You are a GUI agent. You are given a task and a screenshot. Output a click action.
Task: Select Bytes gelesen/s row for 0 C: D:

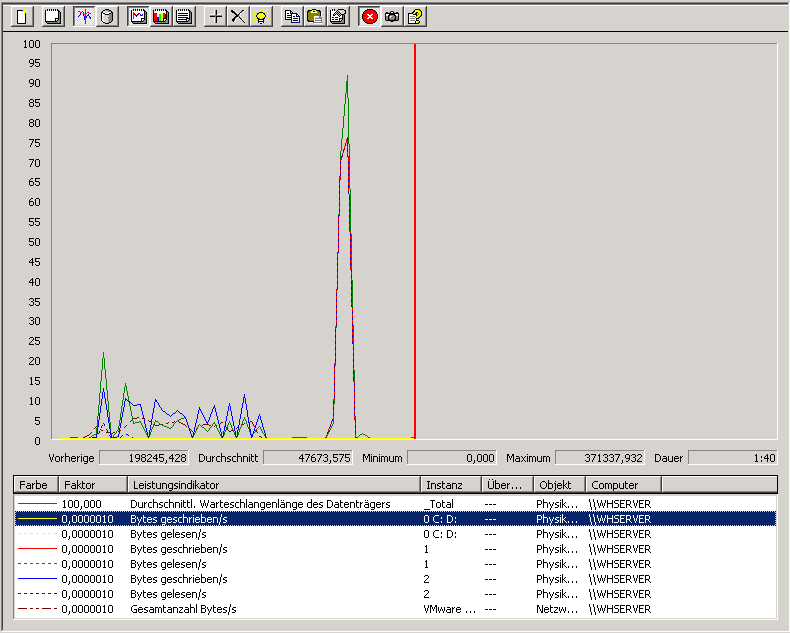coord(396,534)
